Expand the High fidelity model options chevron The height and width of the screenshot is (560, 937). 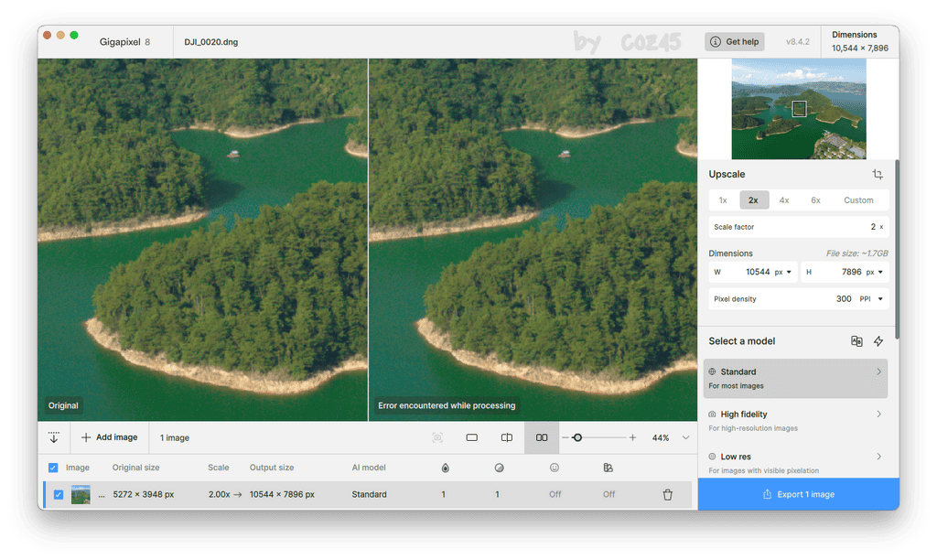point(879,415)
